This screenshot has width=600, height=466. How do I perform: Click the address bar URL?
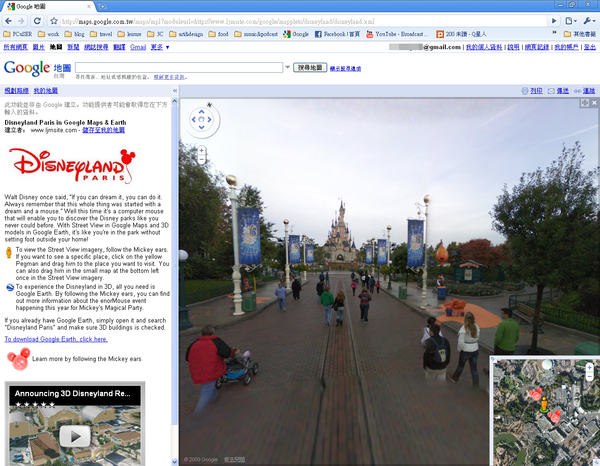[218, 21]
